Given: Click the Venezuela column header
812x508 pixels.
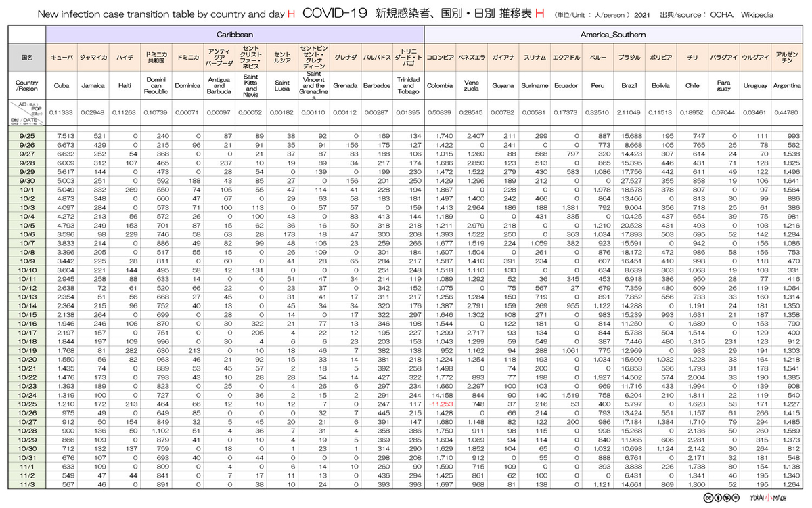Looking at the screenshot, I should click(471, 86).
